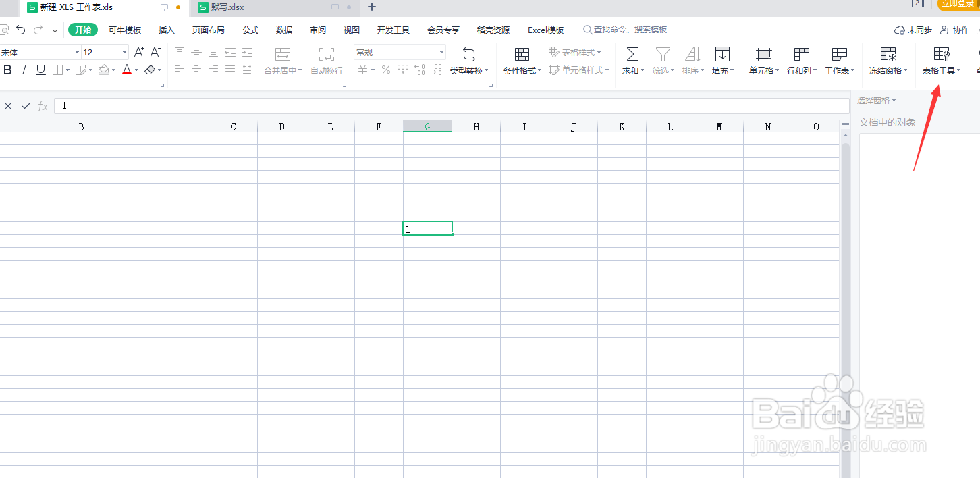
Task: Click the redo arrow icon
Action: click(x=38, y=30)
